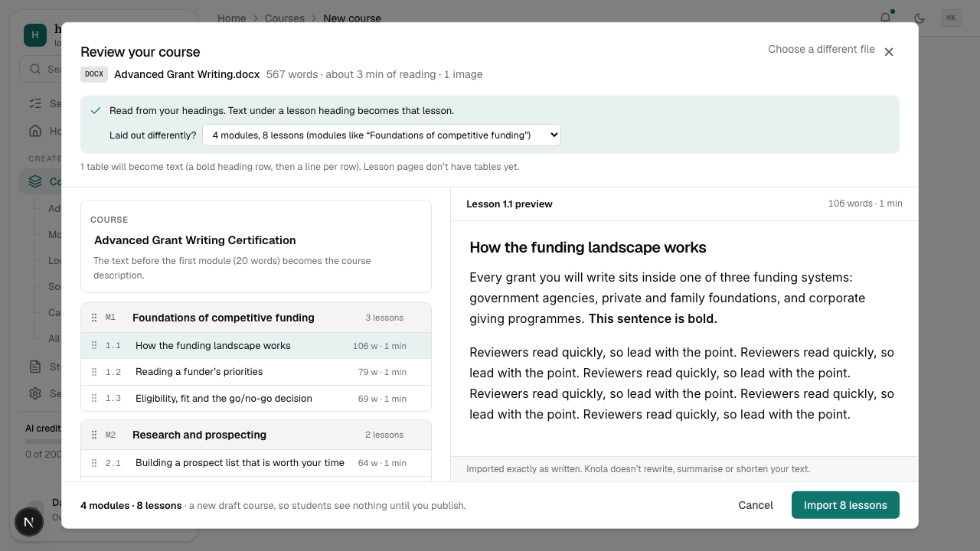The height and width of the screenshot is (551, 980).
Task: Click the AI credits progress bar in sidebar
Action: [43, 441]
